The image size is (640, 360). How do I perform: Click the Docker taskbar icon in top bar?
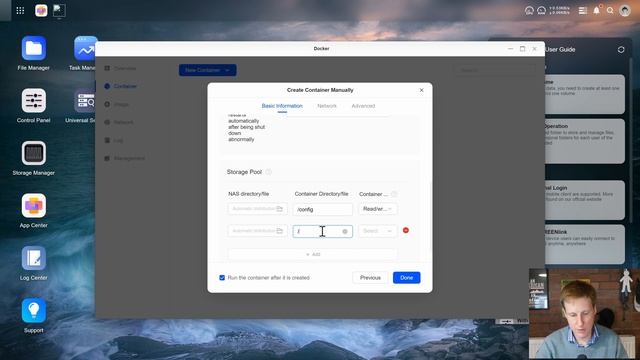(59, 11)
